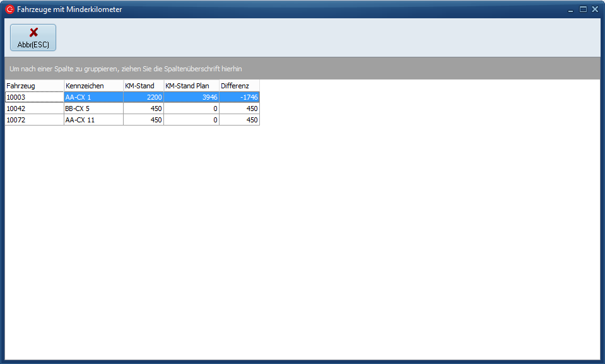The width and height of the screenshot is (605, 364).
Task: Click the Differenz value -1746
Action: [240, 97]
